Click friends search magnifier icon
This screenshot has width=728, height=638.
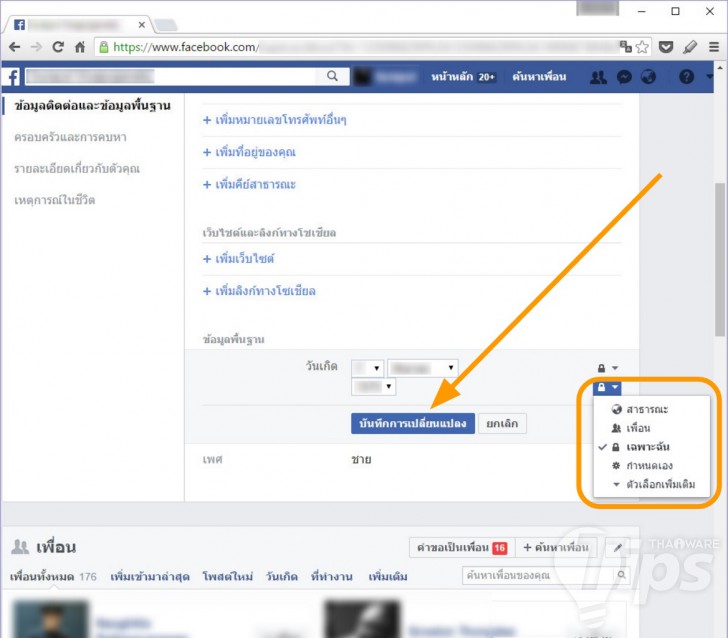(x=621, y=575)
